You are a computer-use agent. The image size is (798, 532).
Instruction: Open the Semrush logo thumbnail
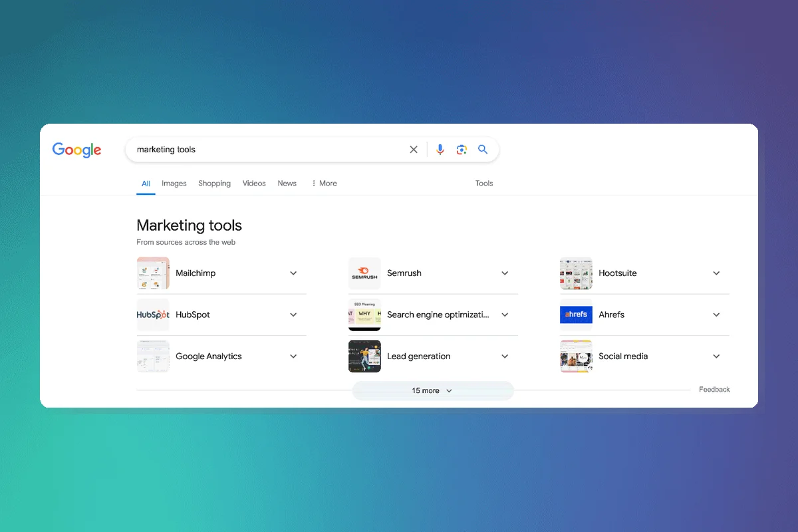pyautogui.click(x=364, y=273)
